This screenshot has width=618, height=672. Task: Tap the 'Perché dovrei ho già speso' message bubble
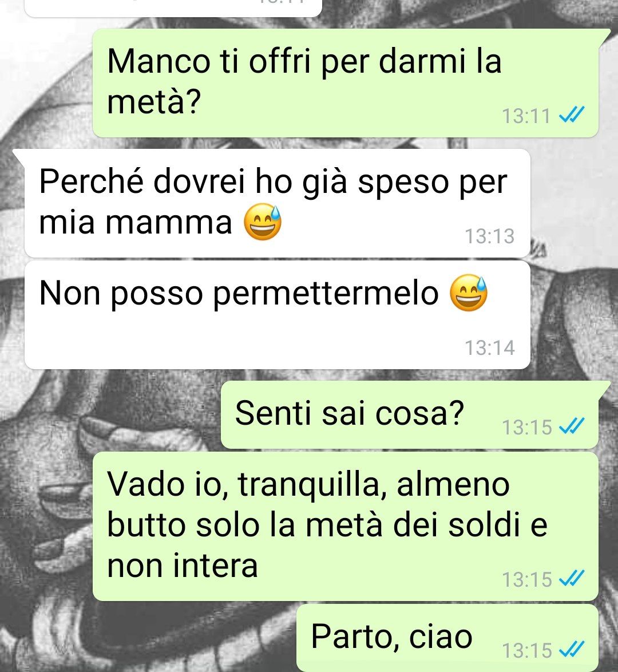[278, 203]
